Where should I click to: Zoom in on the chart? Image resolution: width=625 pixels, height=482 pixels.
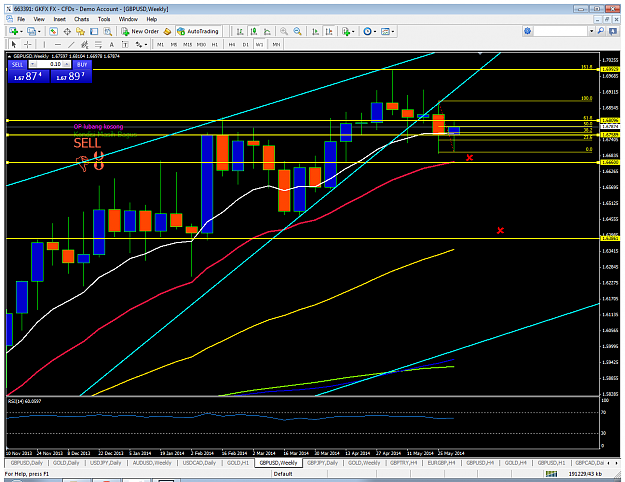tap(284, 31)
